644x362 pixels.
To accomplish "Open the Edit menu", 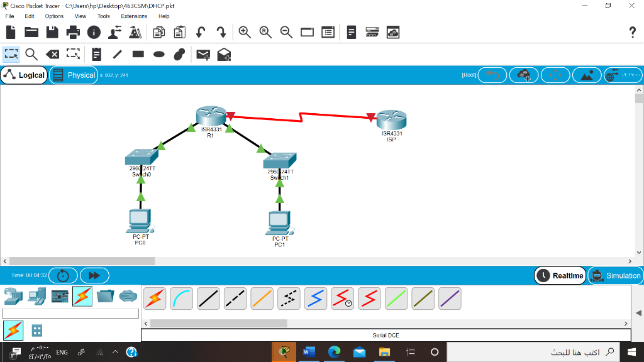I will coord(30,16).
